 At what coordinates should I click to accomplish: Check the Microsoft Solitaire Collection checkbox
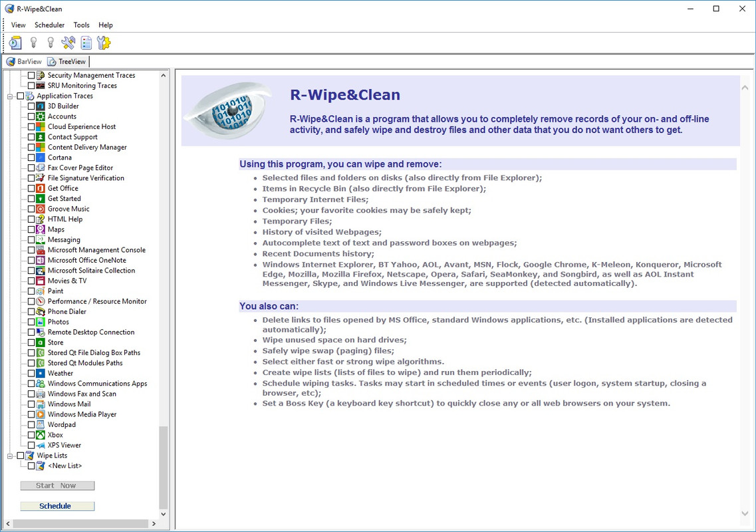coord(31,271)
